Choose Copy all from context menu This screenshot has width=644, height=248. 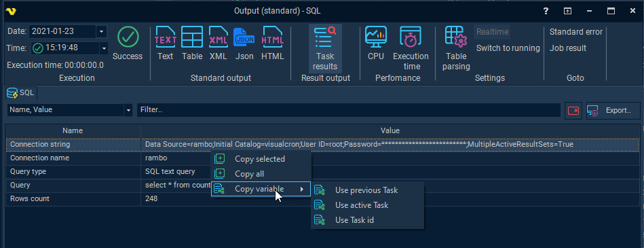click(261, 174)
